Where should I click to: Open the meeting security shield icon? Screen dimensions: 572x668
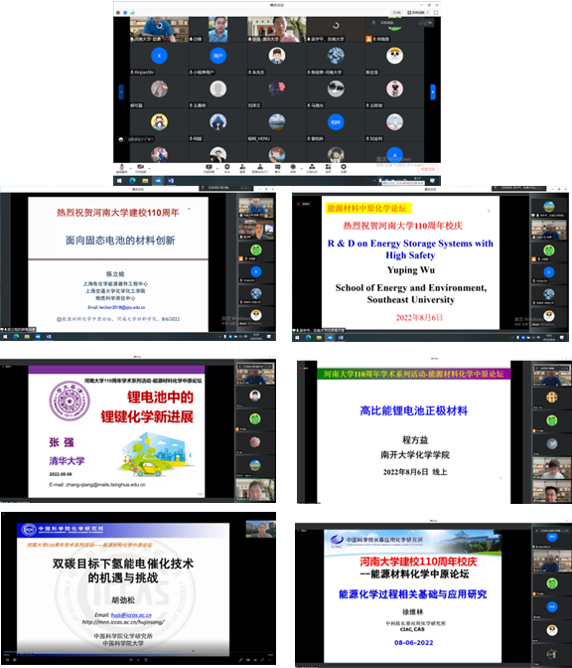pyautogui.click(x=227, y=167)
